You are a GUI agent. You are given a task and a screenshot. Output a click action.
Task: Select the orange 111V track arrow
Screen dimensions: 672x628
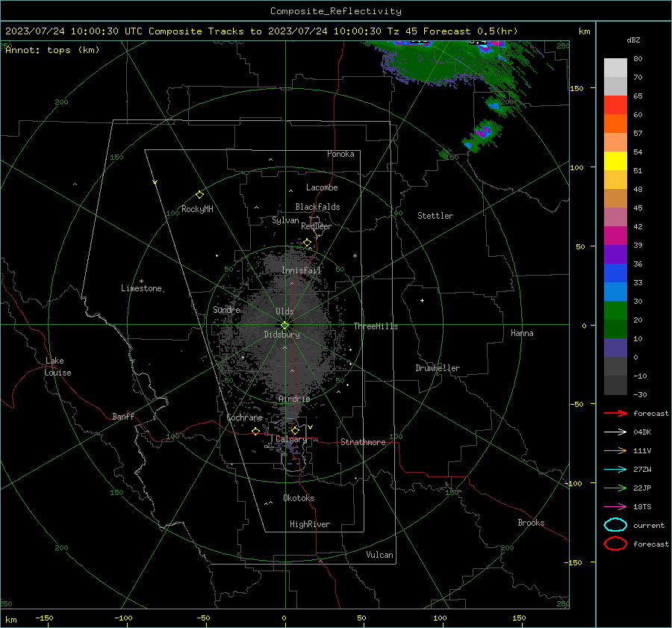click(615, 450)
